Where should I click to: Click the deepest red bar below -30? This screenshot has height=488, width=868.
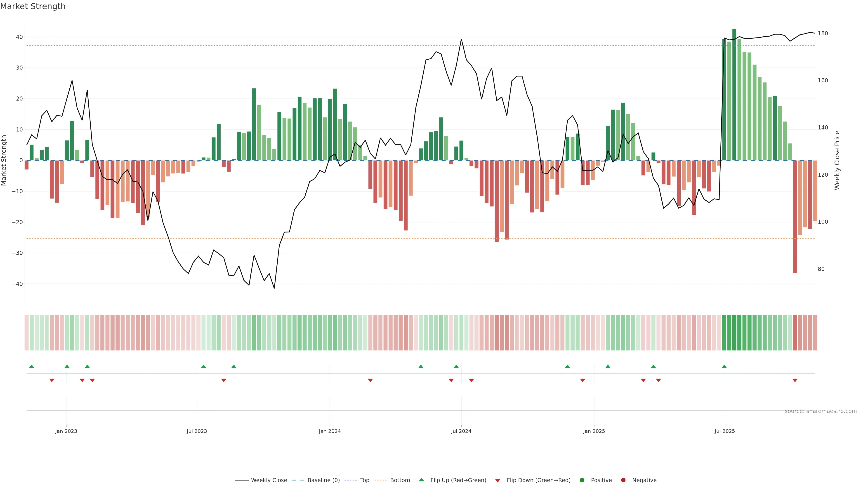795,216
